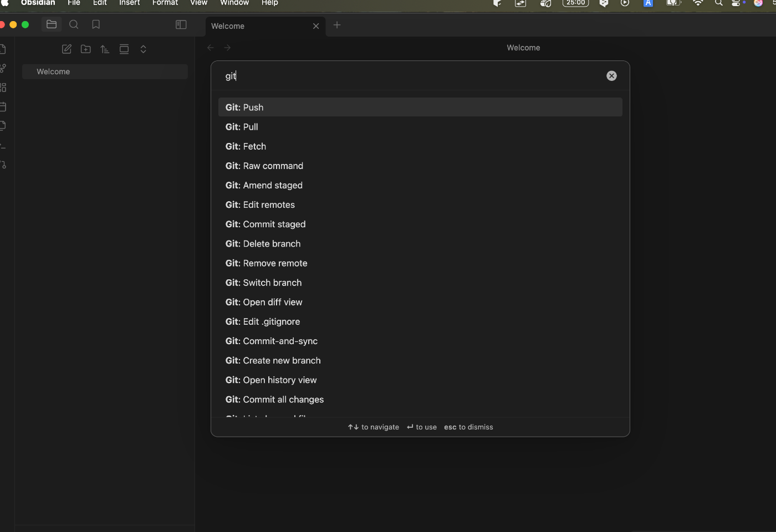Open the Obsidian application menu

coord(38,3)
